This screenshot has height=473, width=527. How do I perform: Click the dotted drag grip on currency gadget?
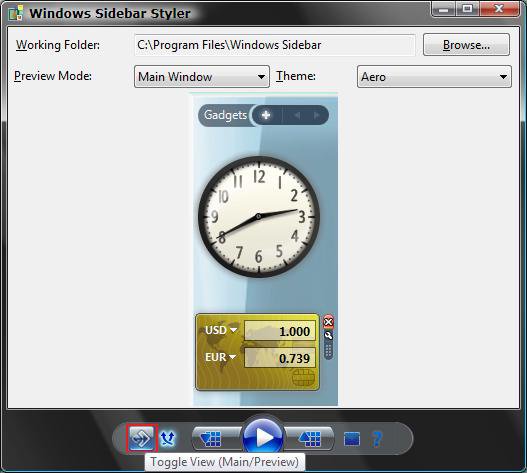[x=328, y=350]
